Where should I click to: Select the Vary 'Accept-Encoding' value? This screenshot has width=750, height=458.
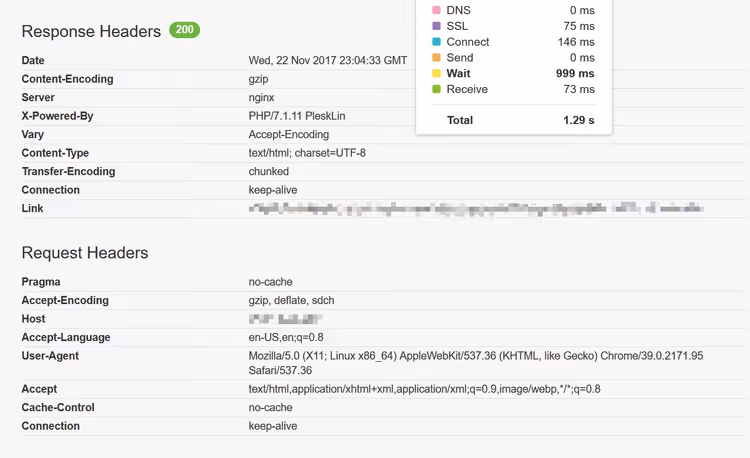pos(288,134)
